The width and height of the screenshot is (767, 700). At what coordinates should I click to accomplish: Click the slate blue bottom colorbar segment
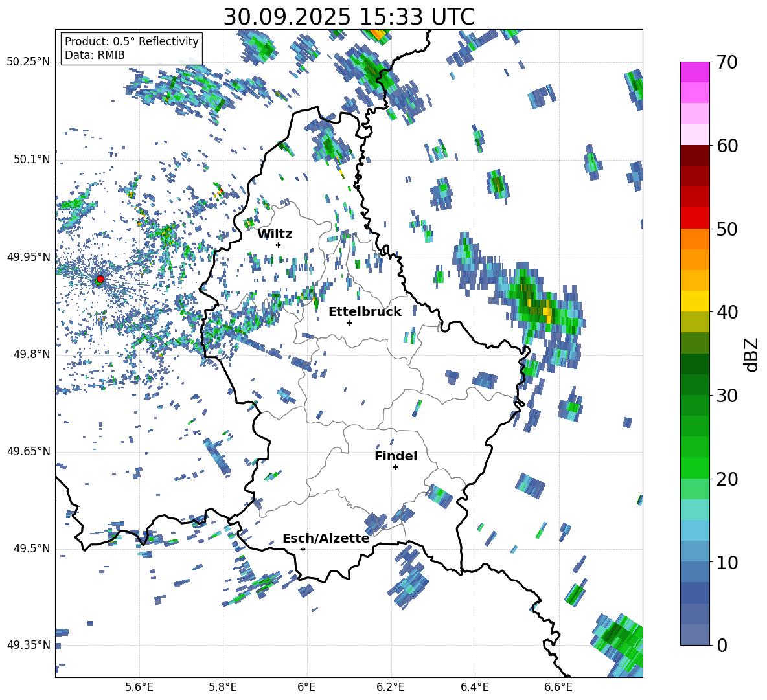click(x=694, y=635)
